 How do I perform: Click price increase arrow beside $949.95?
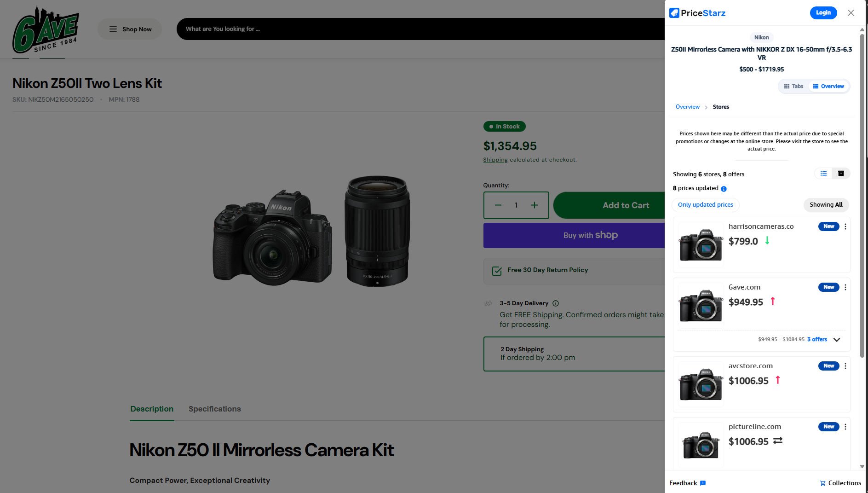click(x=773, y=301)
